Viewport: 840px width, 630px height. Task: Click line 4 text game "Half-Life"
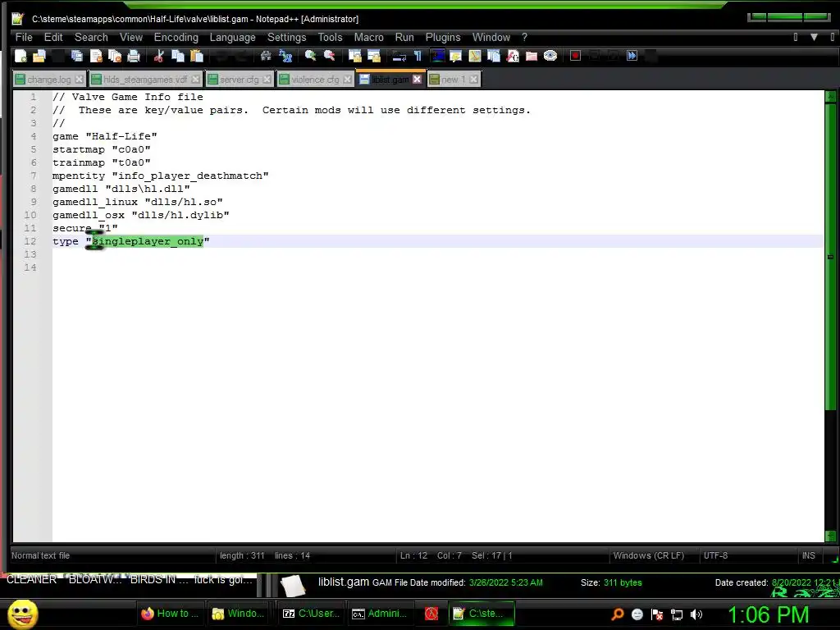(104, 136)
